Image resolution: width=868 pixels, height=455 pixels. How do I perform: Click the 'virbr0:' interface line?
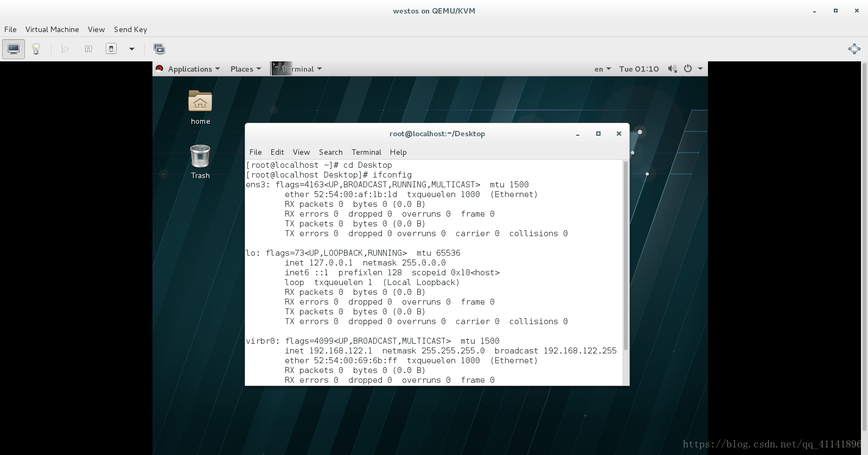[x=372, y=341]
